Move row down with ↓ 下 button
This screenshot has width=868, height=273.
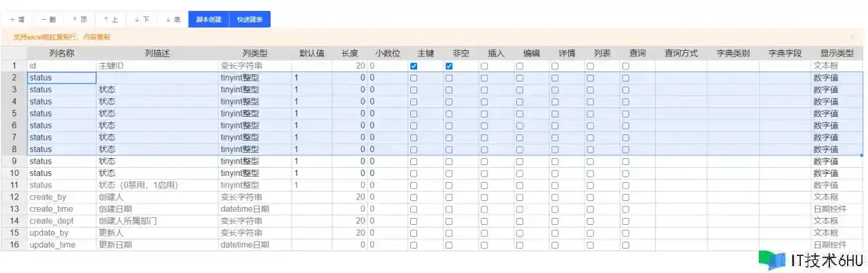(142, 20)
